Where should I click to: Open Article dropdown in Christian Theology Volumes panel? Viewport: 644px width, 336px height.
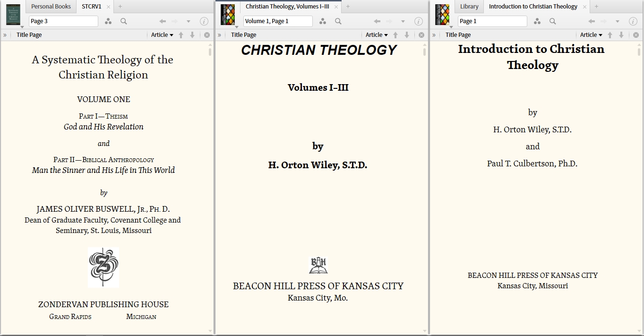coord(377,35)
